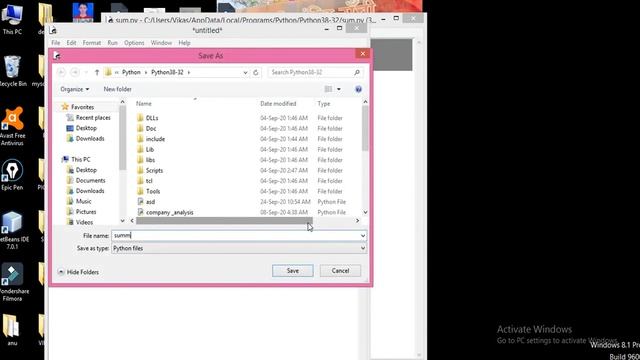Open the Window menu in untitled window
Viewport: 640px width, 360px height.
click(161, 43)
